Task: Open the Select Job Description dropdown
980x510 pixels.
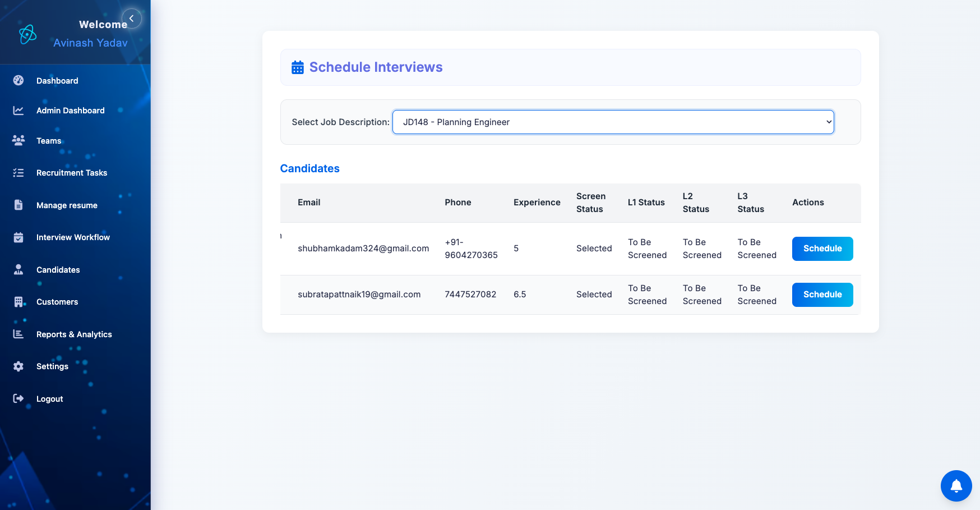Action: [613, 122]
